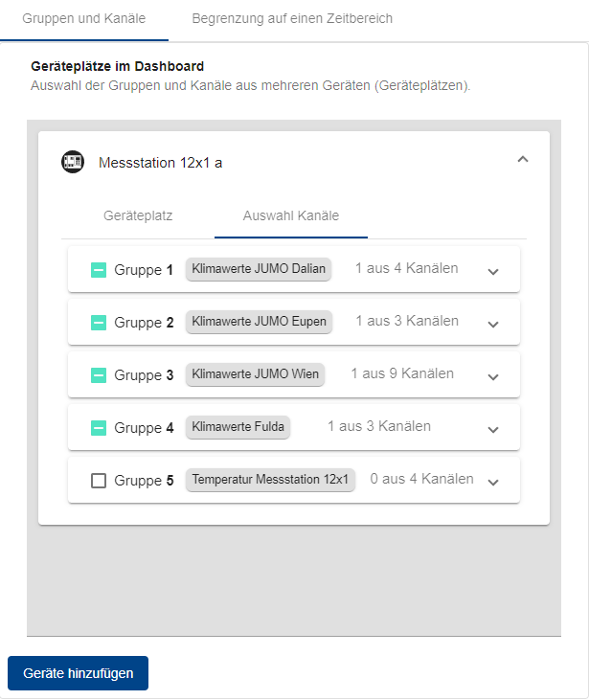Screen dimensions: 589x700
Task: Click the Messstation 12x1 a device icon
Action: pyautogui.click(x=73, y=162)
